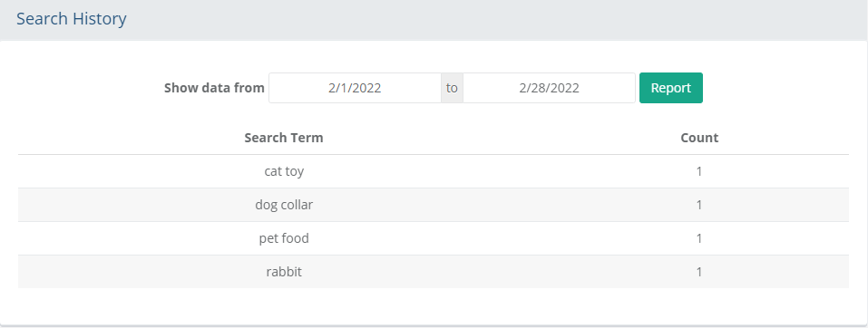Viewport: 868px width, 328px height.
Task: Click the Count column header
Action: 699,138
